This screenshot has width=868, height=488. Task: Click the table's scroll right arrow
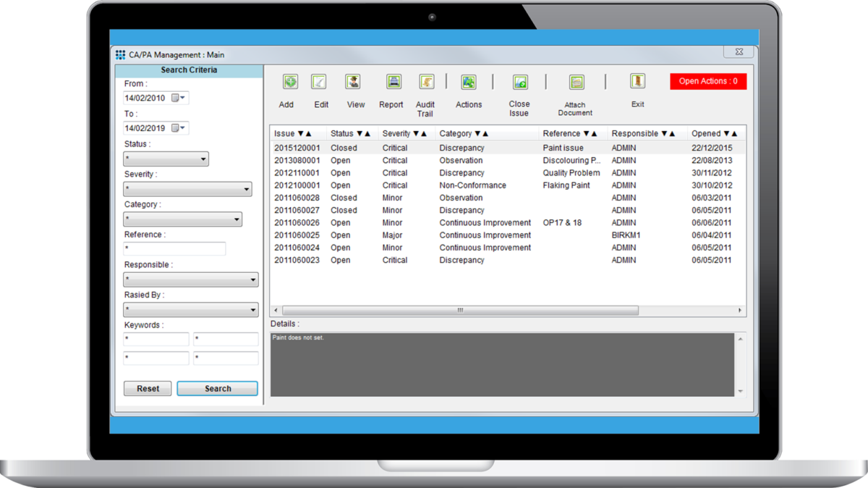pyautogui.click(x=740, y=311)
